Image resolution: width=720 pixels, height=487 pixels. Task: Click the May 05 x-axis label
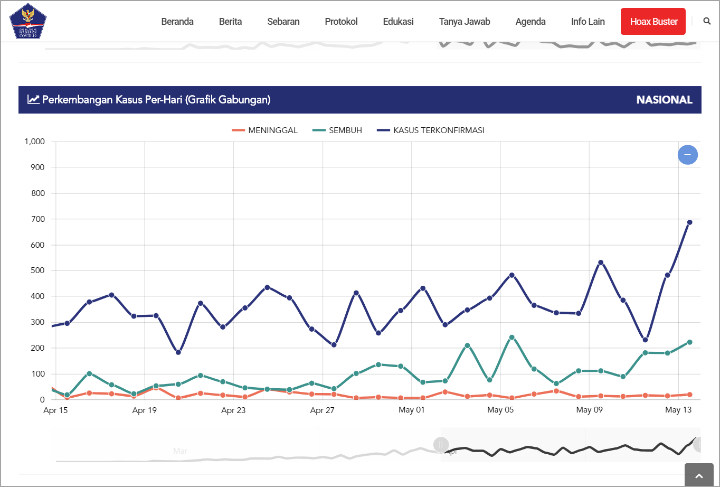click(500, 410)
